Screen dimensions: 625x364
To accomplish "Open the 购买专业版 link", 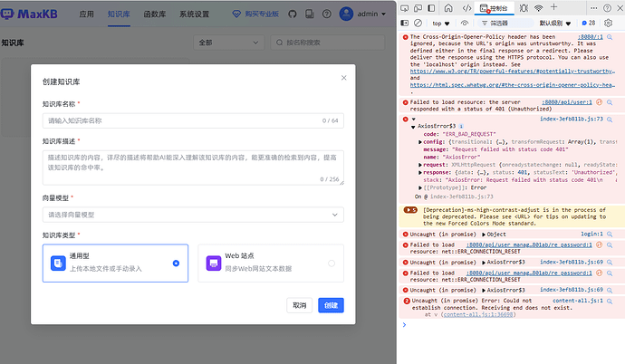I will (x=256, y=14).
